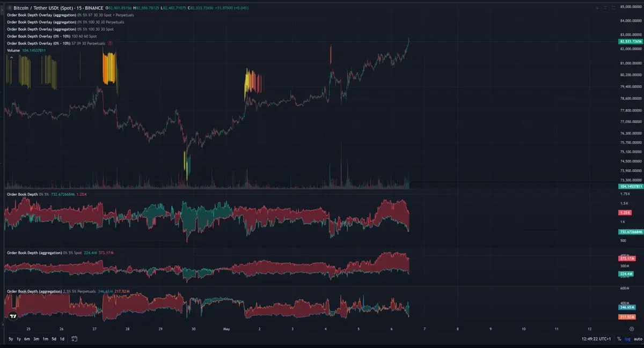Select the 6m time range
Viewport: 644px width, 348px height.
coord(27,339)
